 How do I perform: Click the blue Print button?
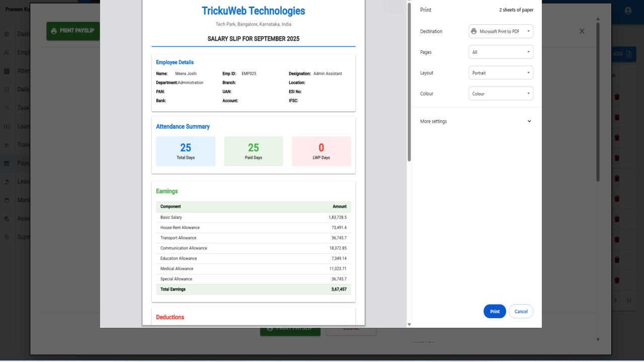click(x=495, y=311)
